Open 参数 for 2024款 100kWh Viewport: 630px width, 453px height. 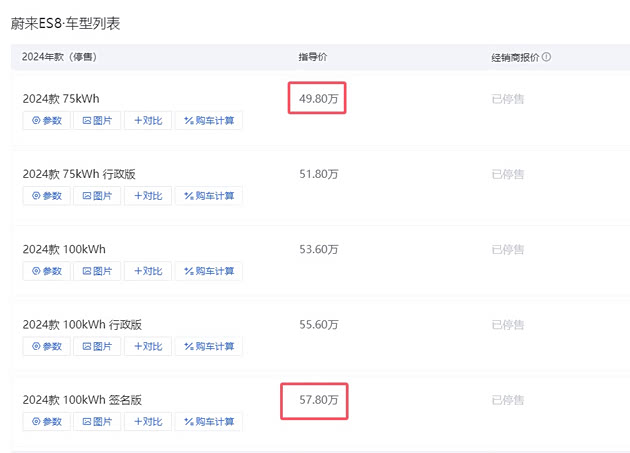pos(46,271)
